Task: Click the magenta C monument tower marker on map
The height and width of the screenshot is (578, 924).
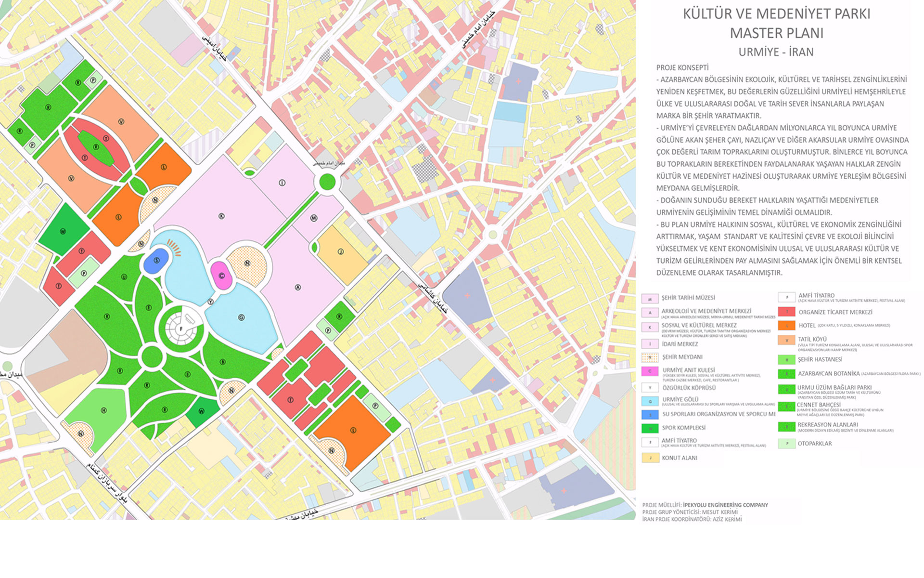Action: [221, 276]
